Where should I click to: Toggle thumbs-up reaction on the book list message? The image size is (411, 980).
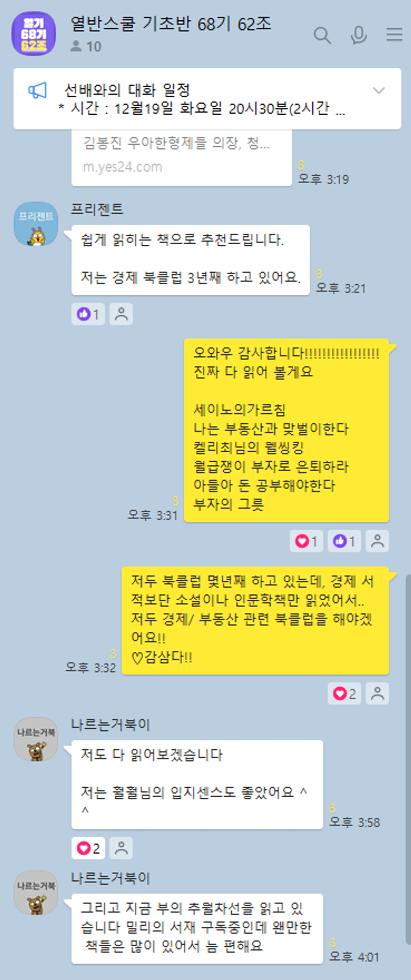click(x=344, y=541)
